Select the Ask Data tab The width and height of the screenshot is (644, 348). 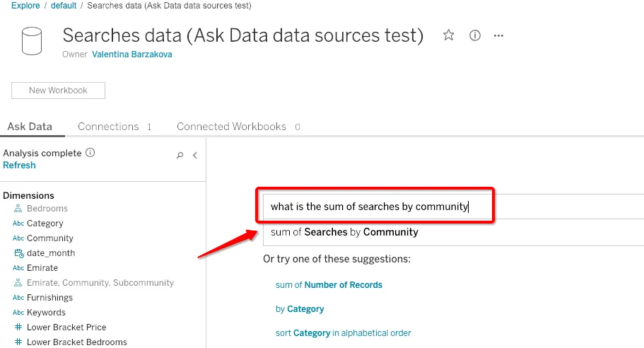point(30,127)
